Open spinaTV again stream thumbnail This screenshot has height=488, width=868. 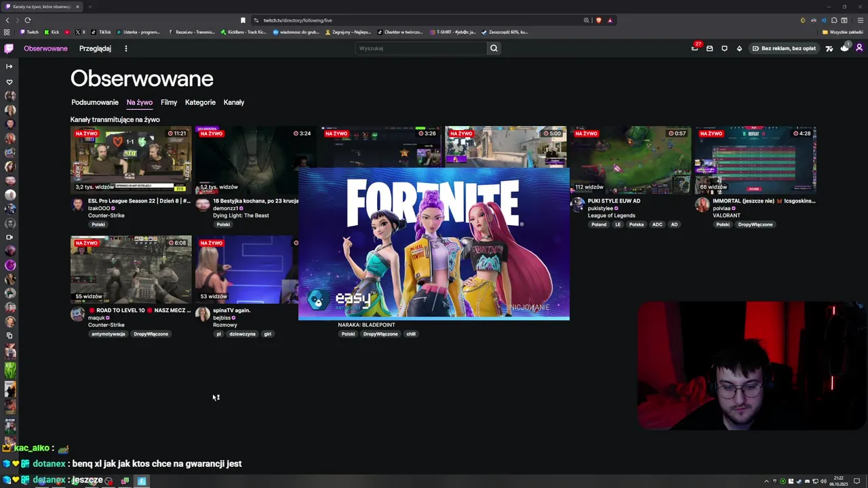pos(247,270)
